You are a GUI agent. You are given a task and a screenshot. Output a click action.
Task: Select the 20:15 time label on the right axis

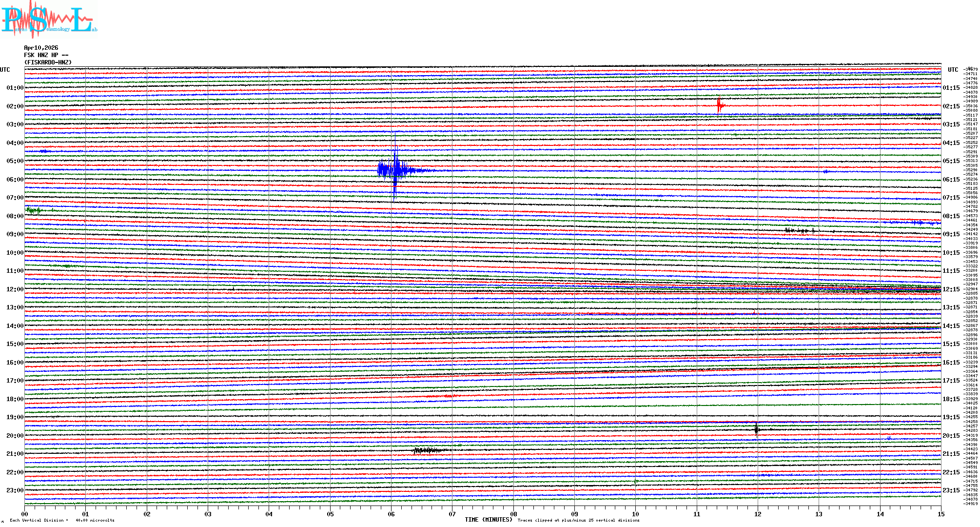pos(951,436)
